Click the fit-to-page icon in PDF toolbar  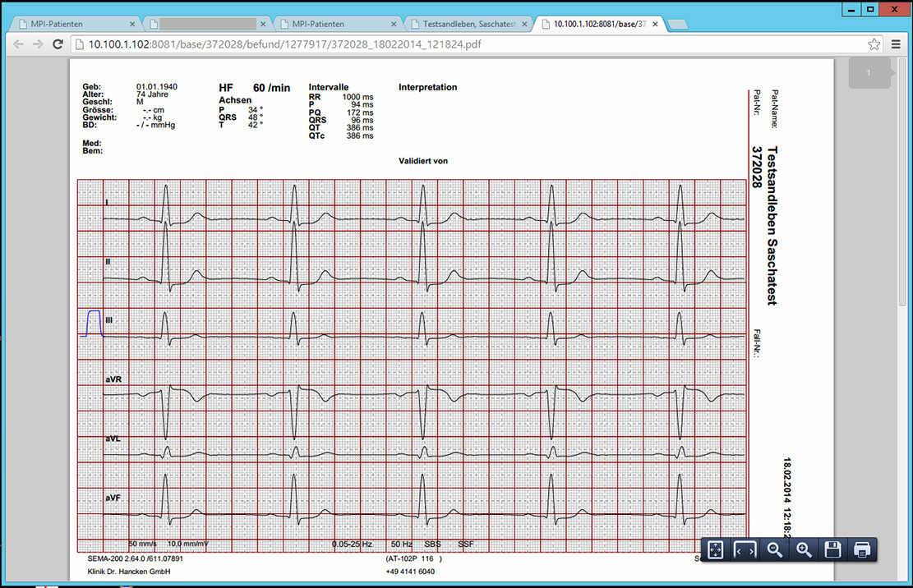click(x=716, y=550)
